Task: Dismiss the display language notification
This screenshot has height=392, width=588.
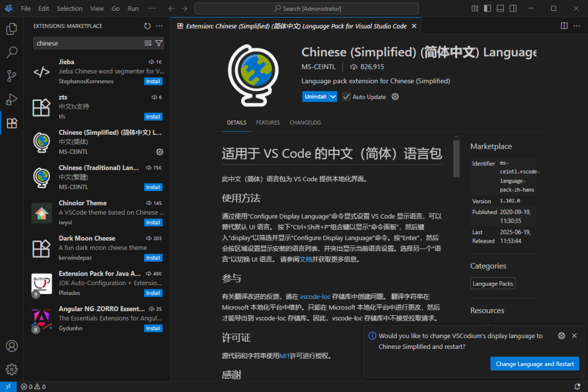Action: 574,336
